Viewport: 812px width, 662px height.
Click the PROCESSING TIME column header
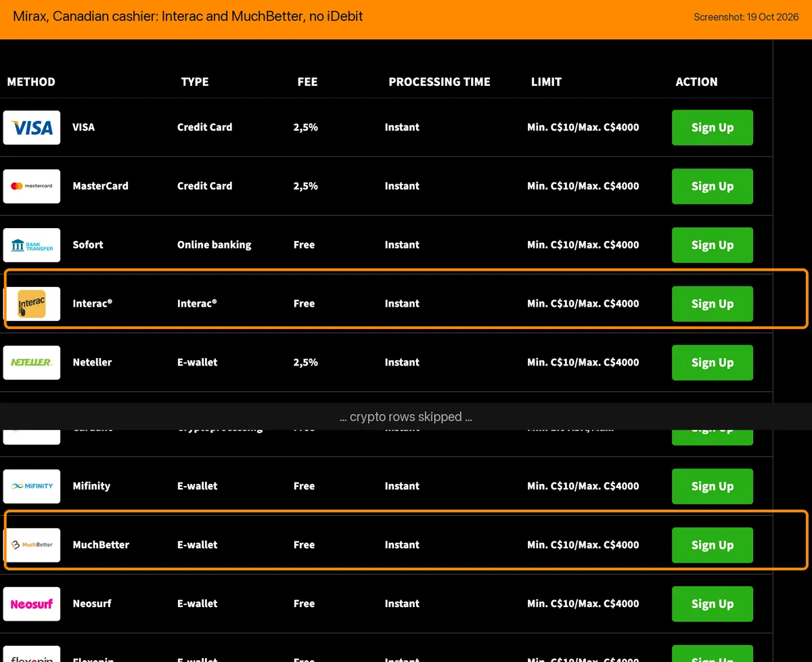439,82
